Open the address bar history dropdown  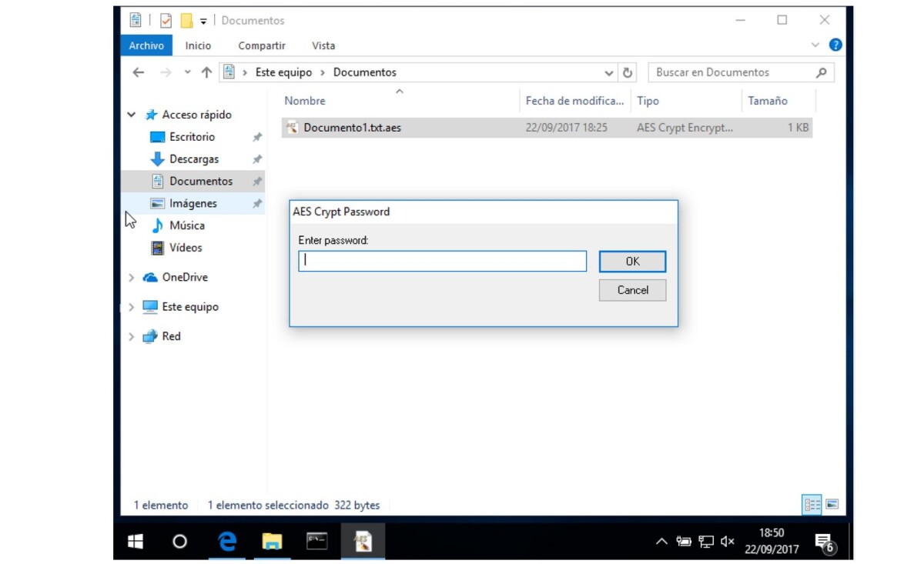[609, 72]
